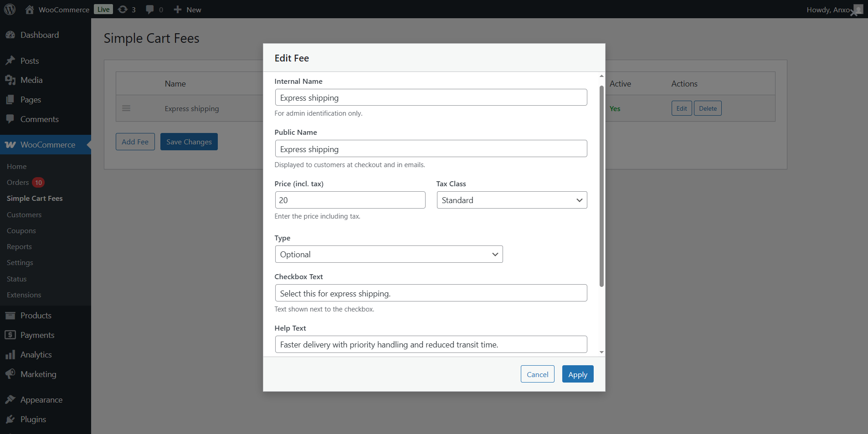Select the Analytics bar-chart icon
Viewport: 868px width, 434px height.
[11, 354]
